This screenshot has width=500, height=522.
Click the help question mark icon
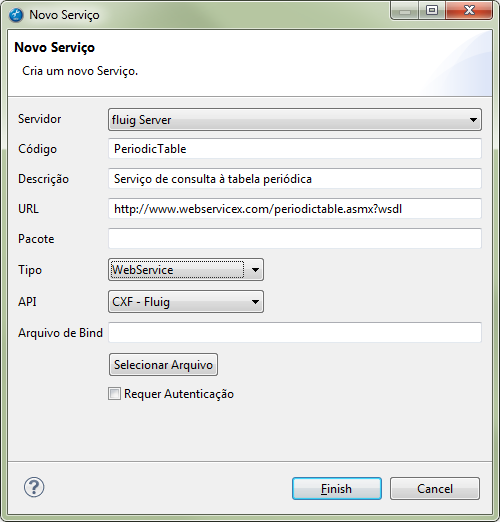click(34, 487)
